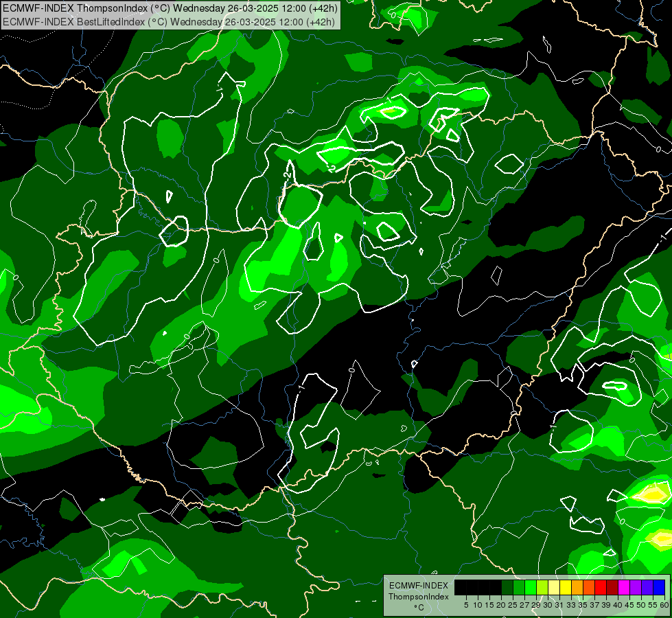Image resolution: width=672 pixels, height=618 pixels.
Task: Click the BestLiftedIndex title line at top
Action: (x=169, y=22)
